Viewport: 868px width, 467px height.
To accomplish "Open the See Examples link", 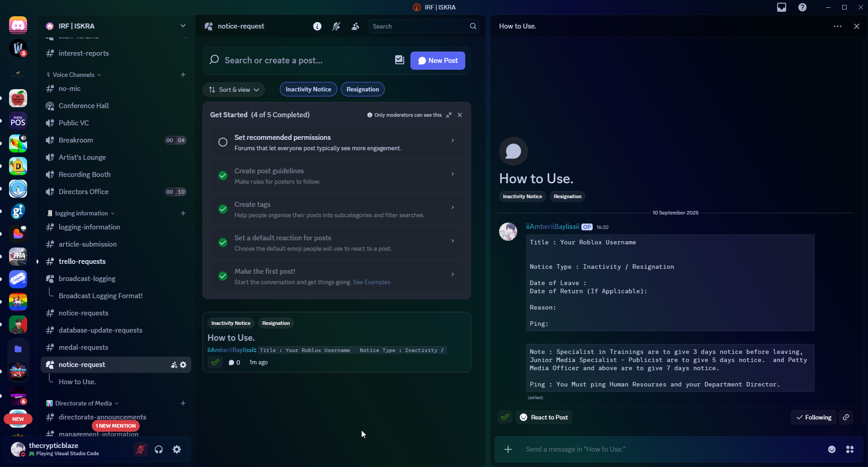I will pyautogui.click(x=371, y=282).
